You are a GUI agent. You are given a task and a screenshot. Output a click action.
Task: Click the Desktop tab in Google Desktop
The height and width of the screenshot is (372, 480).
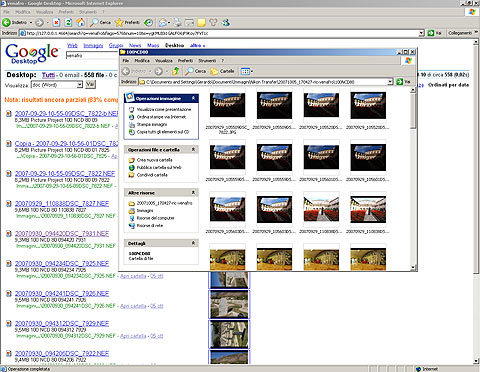click(174, 45)
